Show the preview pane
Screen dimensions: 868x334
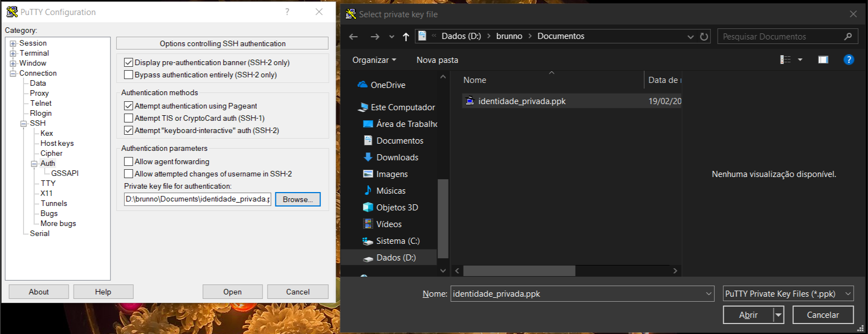coord(823,60)
